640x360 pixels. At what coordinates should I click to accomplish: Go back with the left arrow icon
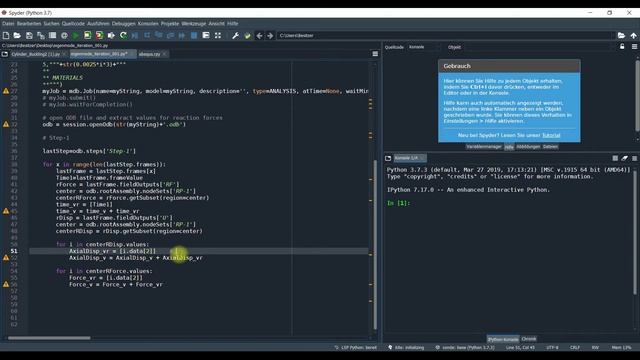coord(259,36)
